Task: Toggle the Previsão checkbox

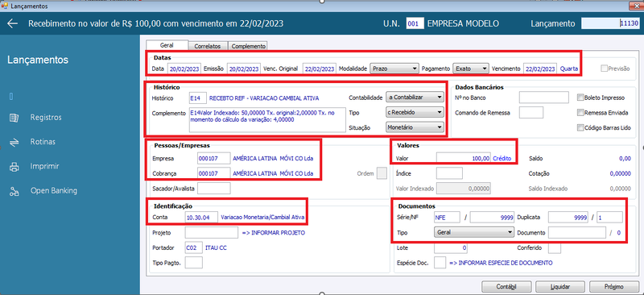Action: click(605, 69)
